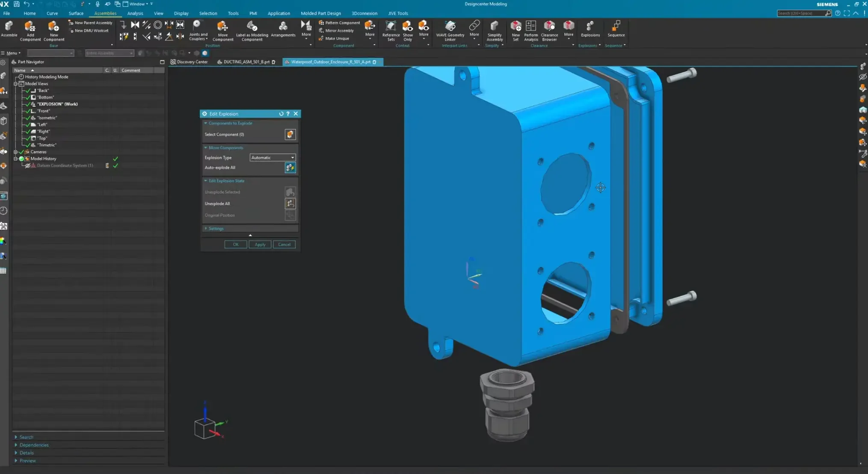Image resolution: width=868 pixels, height=474 pixels.
Task: Open the Clearance Browser
Action: 549,30
